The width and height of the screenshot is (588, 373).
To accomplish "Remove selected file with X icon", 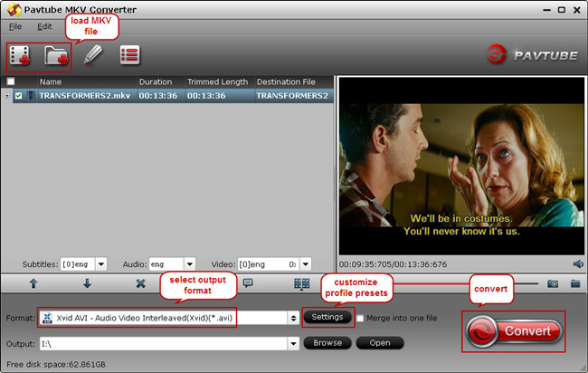I will 140,283.
